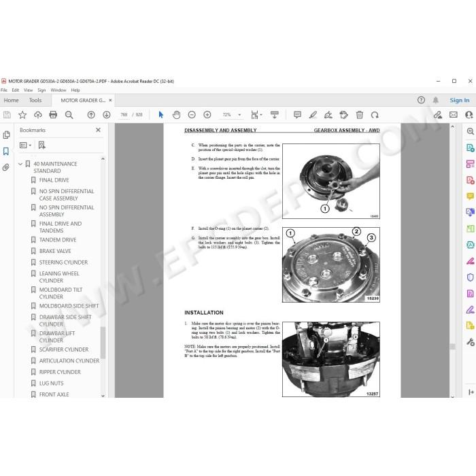
Task: Select the Hand pan tool
Action: tap(176, 115)
